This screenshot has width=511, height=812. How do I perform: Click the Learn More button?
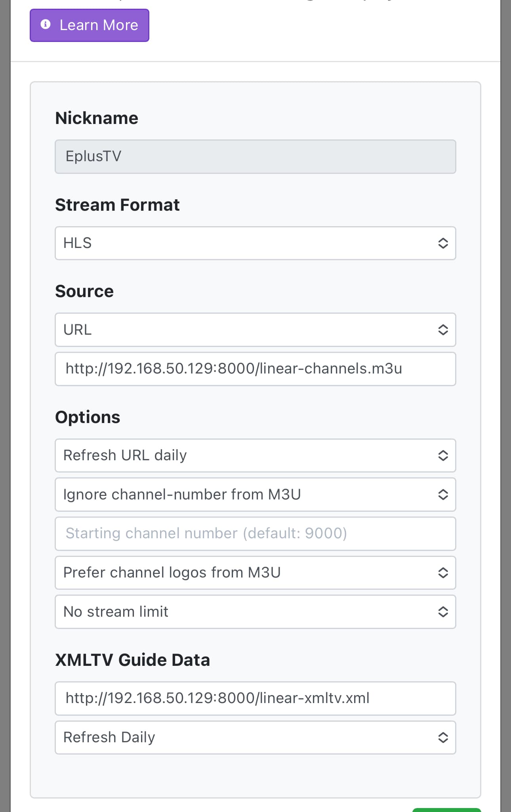(90, 25)
